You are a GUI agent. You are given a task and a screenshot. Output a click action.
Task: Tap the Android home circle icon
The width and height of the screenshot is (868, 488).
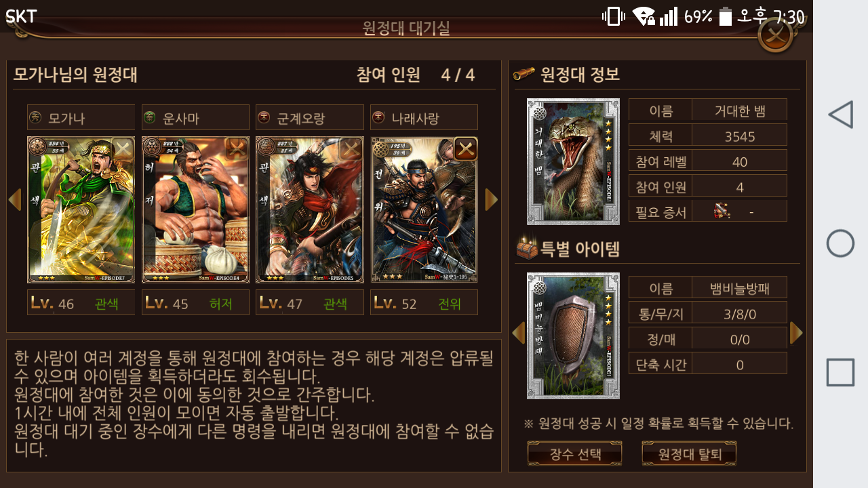(x=840, y=243)
